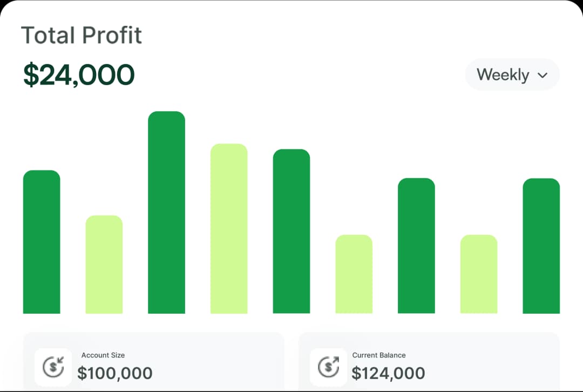The image size is (583, 392).
Task: Click the last dark green bar on the right
Action: coord(540,245)
